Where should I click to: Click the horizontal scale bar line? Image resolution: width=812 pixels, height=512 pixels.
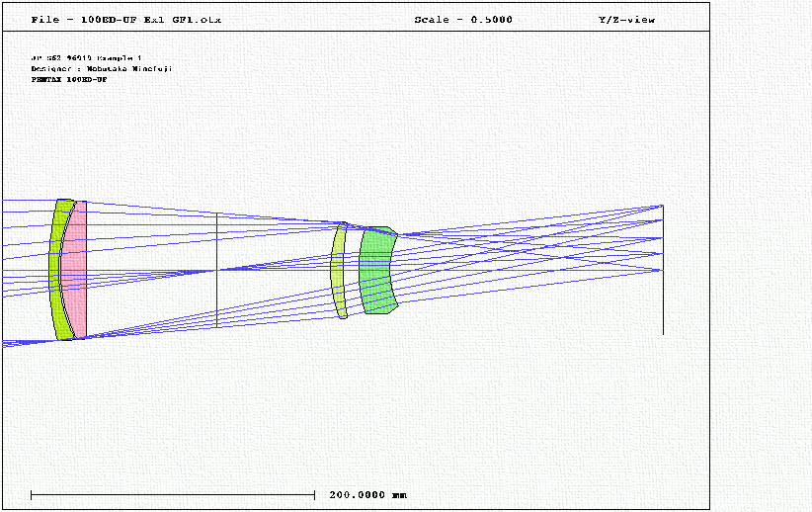[173, 495]
